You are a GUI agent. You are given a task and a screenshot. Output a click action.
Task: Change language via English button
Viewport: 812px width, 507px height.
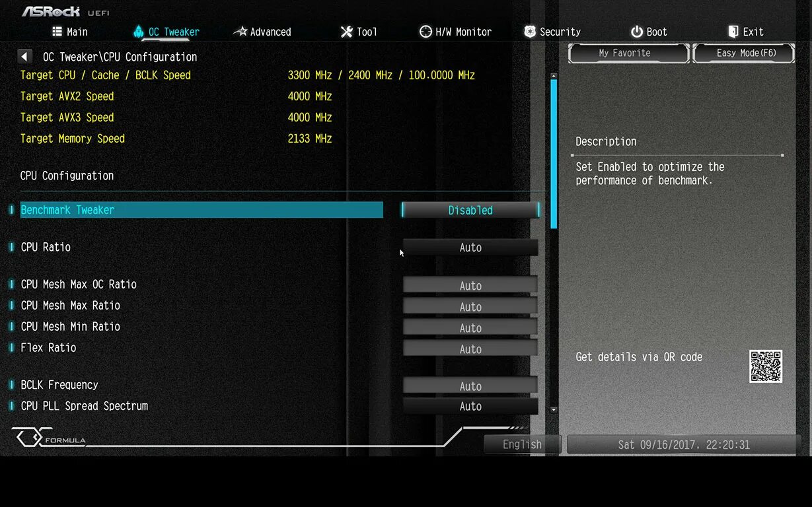(522, 444)
